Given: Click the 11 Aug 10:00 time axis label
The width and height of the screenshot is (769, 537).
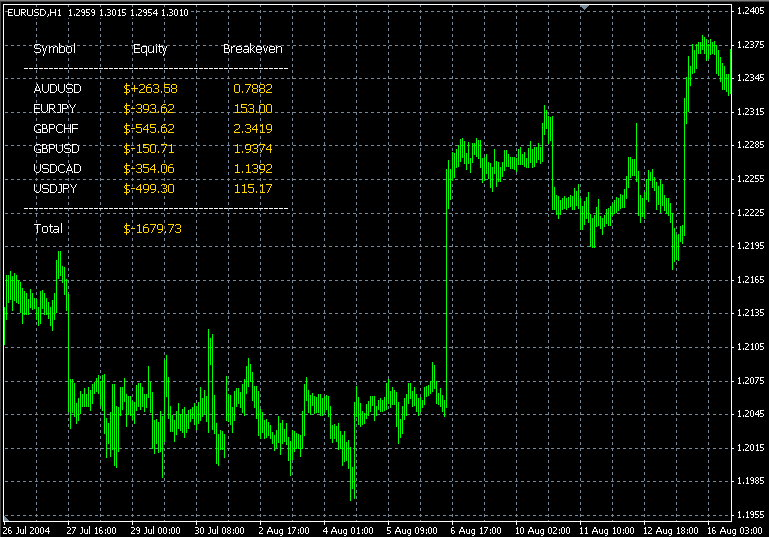Looking at the screenshot, I should tap(607, 531).
